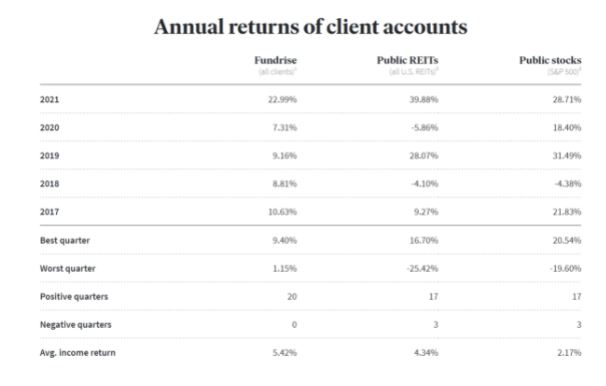
Task: Click the Annual returns of client accounts heading
Action: point(310,27)
